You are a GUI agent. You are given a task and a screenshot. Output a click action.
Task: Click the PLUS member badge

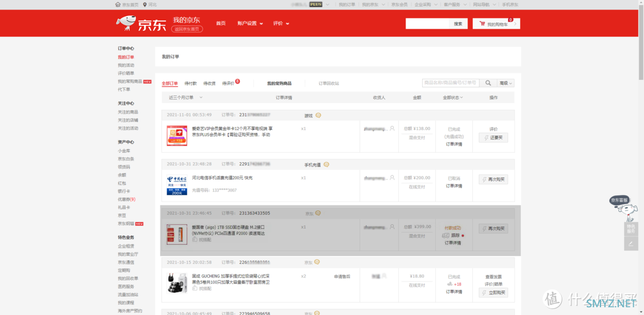(315, 5)
